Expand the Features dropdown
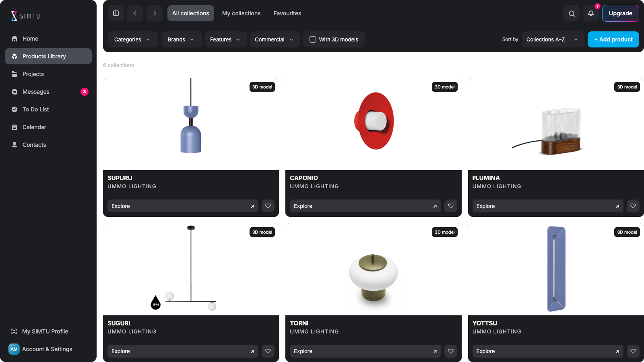The image size is (644, 362). click(x=226, y=39)
